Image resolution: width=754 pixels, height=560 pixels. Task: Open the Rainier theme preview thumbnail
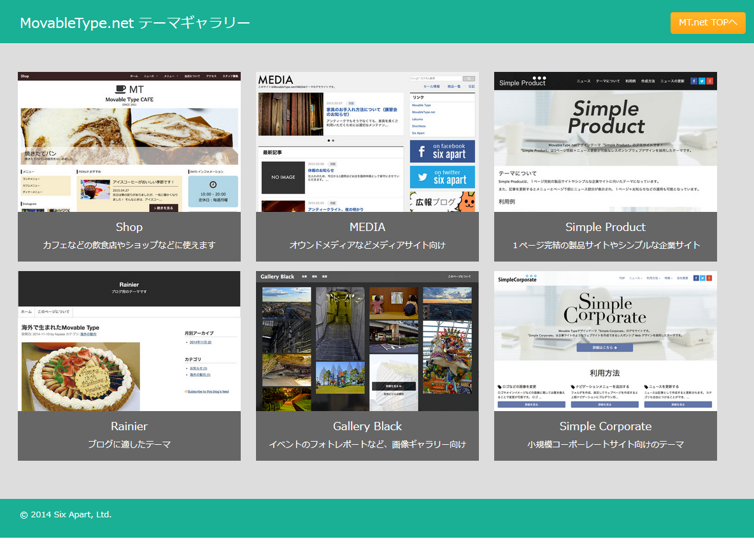[129, 341]
